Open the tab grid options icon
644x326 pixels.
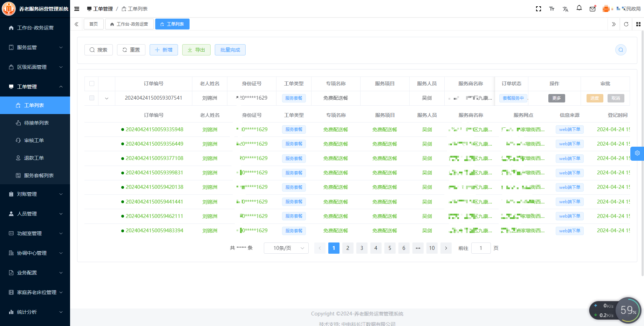pos(638,24)
